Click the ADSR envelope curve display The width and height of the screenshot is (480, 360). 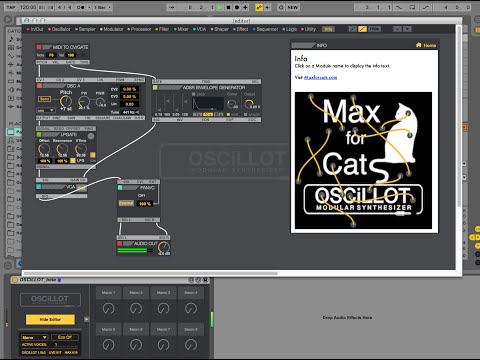pyautogui.click(x=208, y=104)
